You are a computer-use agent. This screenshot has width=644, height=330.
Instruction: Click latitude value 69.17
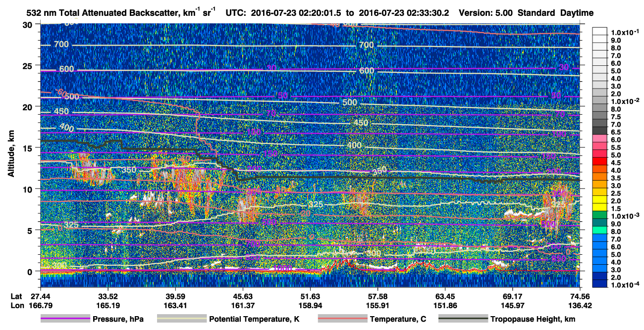click(512, 296)
